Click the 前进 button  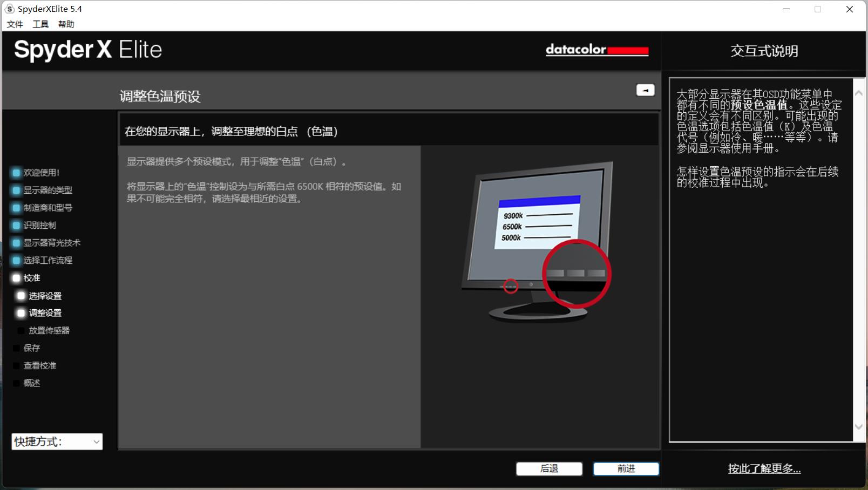click(626, 468)
